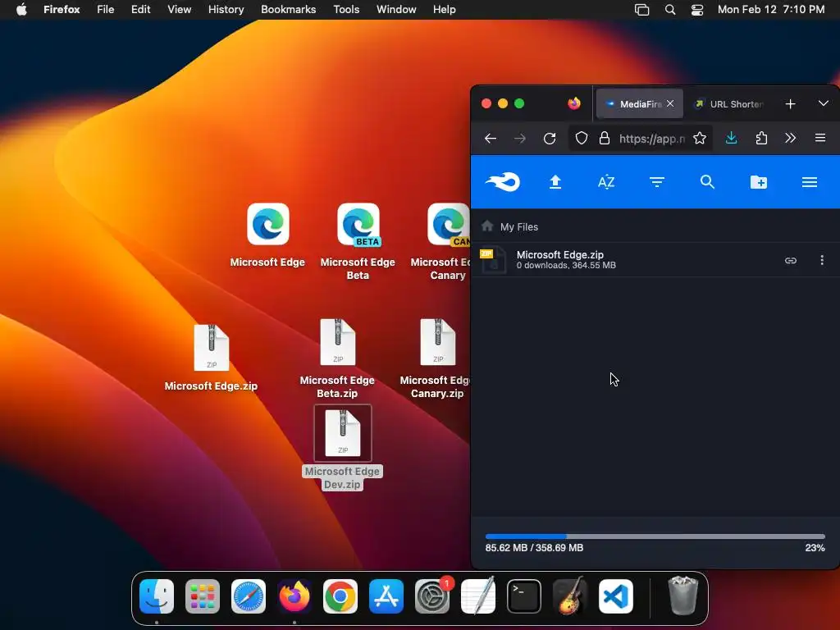The width and height of the screenshot is (840, 630).
Task: Open System Settings from the Dock
Action: point(432,596)
